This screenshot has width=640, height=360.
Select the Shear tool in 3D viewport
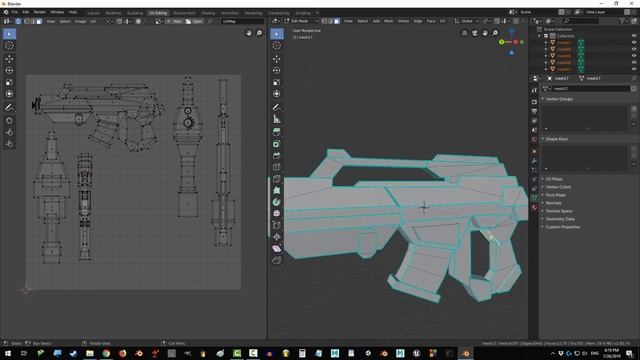point(277,249)
